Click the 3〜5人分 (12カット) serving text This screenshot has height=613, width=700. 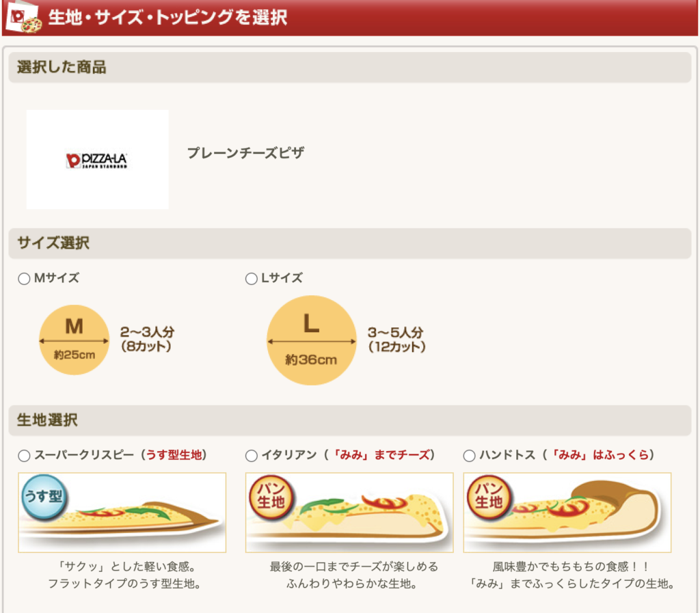(x=396, y=340)
